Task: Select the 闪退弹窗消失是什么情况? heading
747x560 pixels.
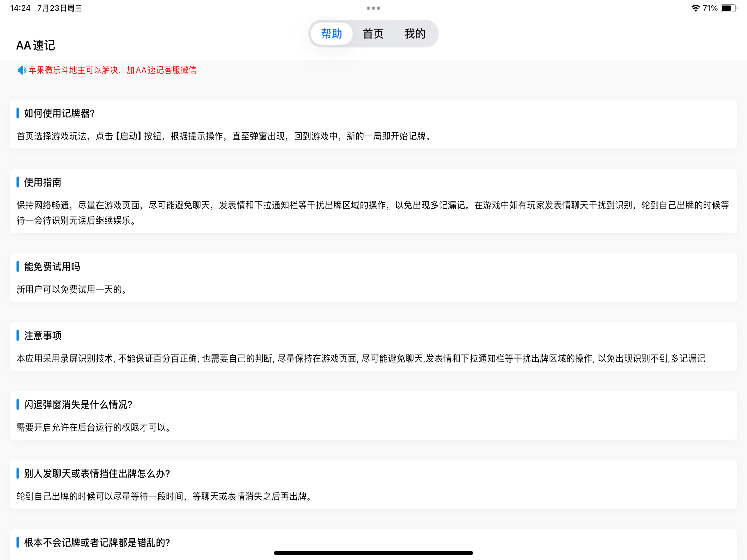Action: coord(78,405)
